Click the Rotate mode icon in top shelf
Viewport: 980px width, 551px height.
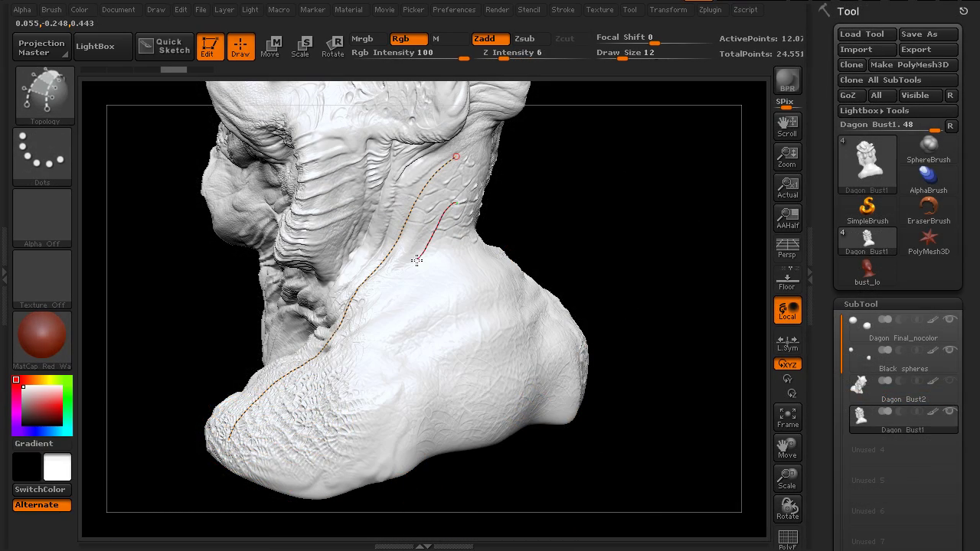coord(333,46)
